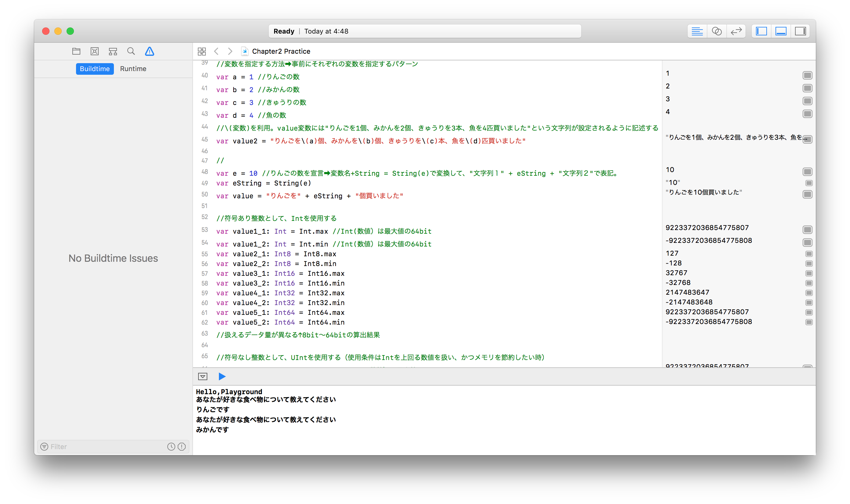Image resolution: width=850 pixels, height=504 pixels.
Task: Toggle the right inspector panel
Action: (x=800, y=31)
